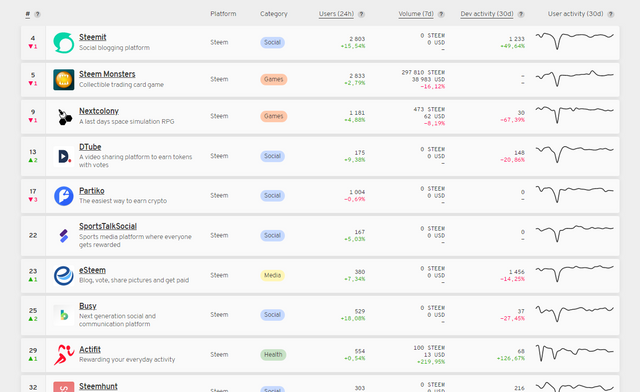The image size is (640, 392).
Task: Click the DTube app logo
Action: pyautogui.click(x=64, y=156)
